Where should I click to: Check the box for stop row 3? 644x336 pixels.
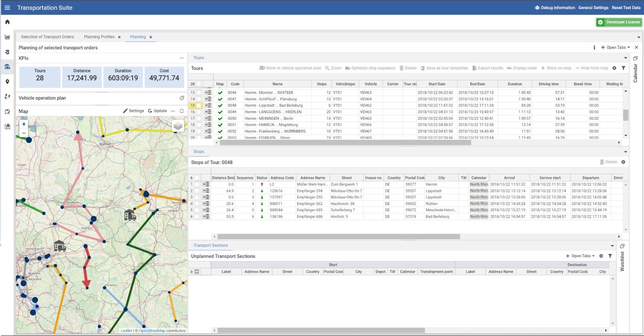(197, 197)
